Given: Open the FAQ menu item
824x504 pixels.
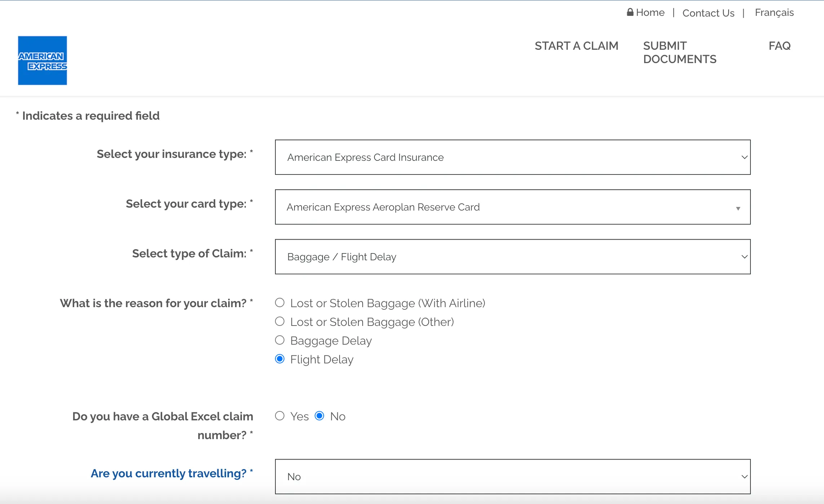Looking at the screenshot, I should 780,46.
